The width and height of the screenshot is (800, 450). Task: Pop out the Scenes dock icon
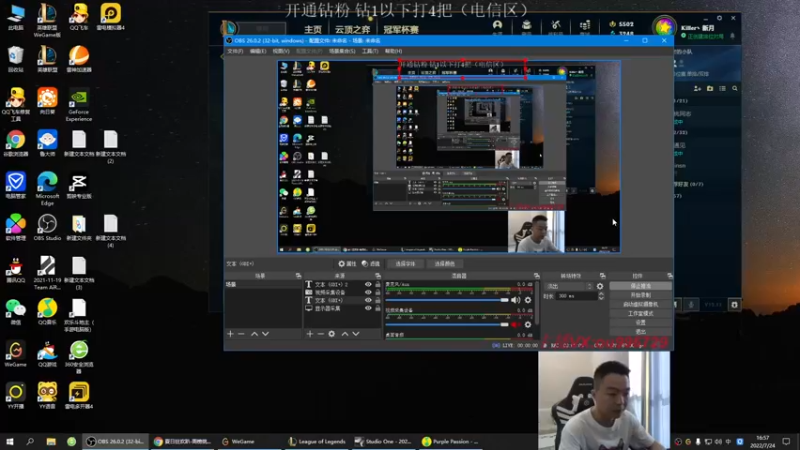298,276
